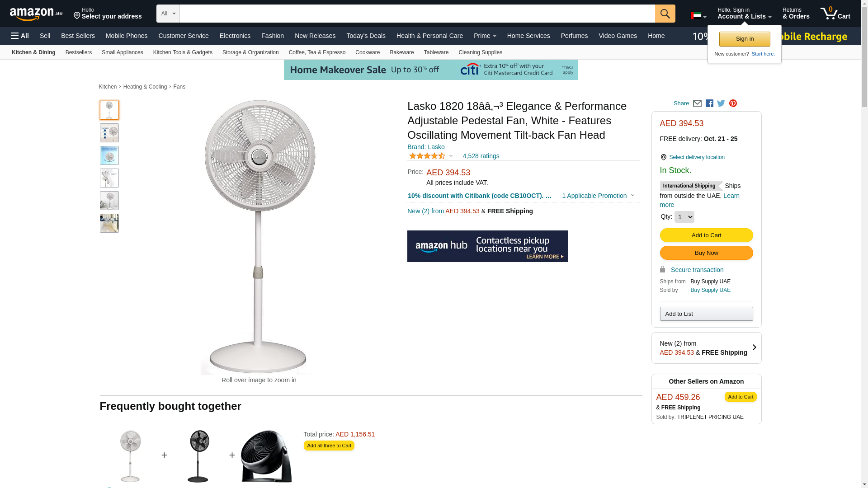Go to Amazon.ae home logo
This screenshot has width=868, height=488.
(36, 14)
